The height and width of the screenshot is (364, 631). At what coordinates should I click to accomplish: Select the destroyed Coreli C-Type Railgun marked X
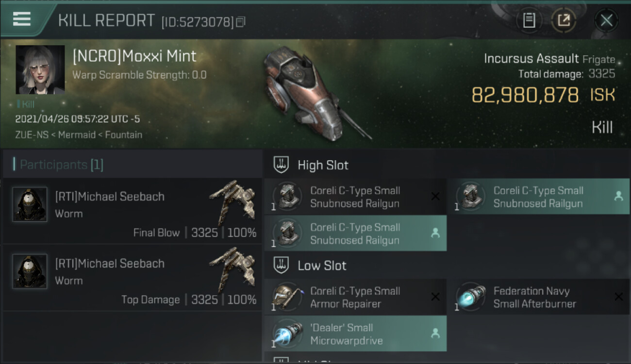355,197
